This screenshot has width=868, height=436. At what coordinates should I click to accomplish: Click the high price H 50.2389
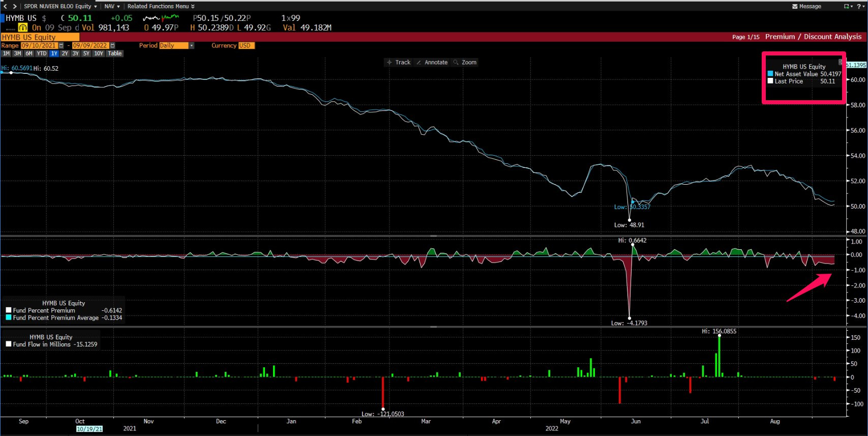pos(212,27)
